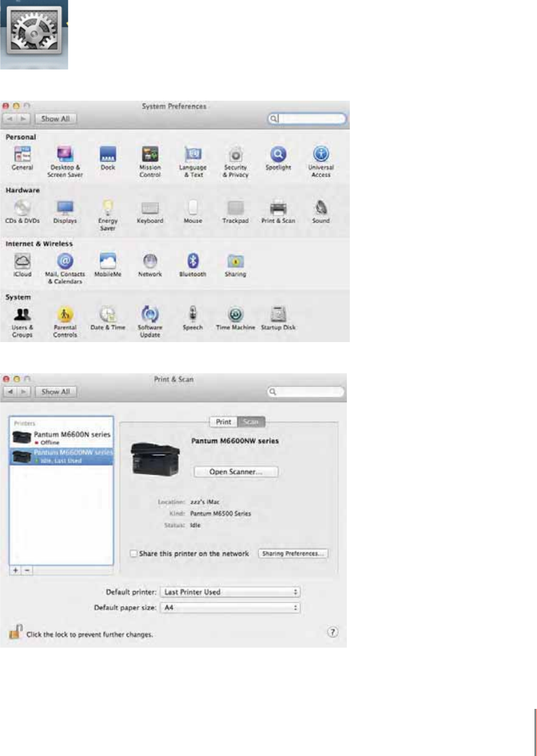Image resolution: width=537 pixels, height=756 pixels.
Task: Open Sharing Preferences button
Action: click(x=293, y=553)
